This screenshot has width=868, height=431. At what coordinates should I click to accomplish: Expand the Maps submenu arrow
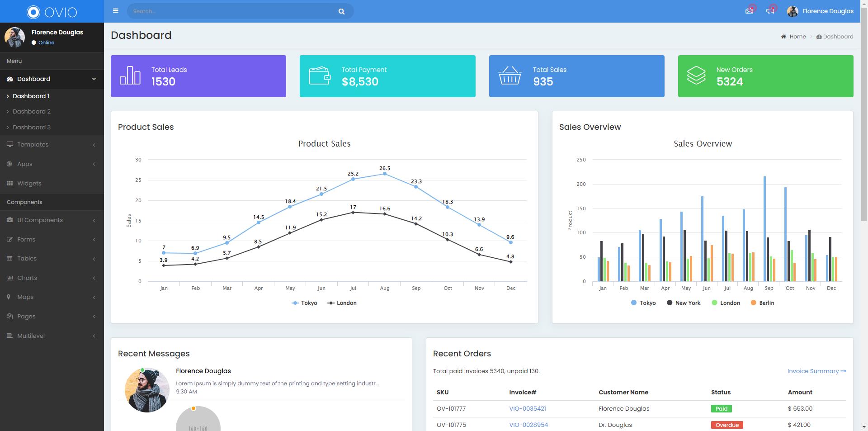click(94, 298)
